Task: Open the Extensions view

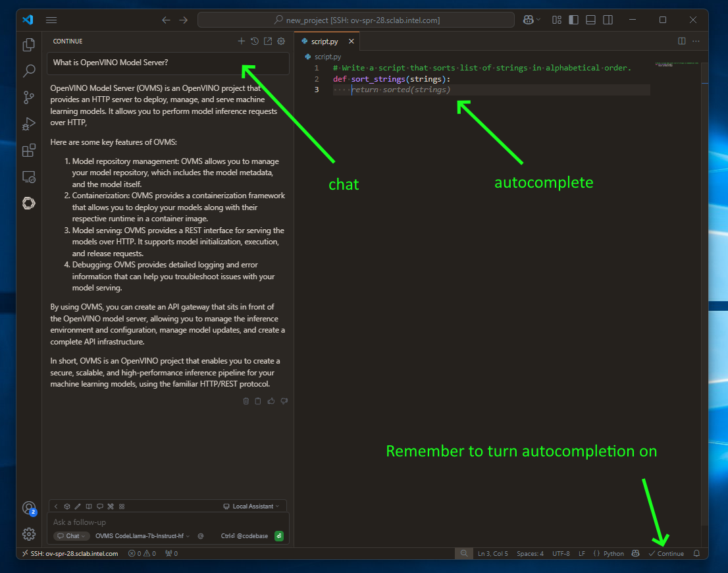Action: (x=29, y=151)
